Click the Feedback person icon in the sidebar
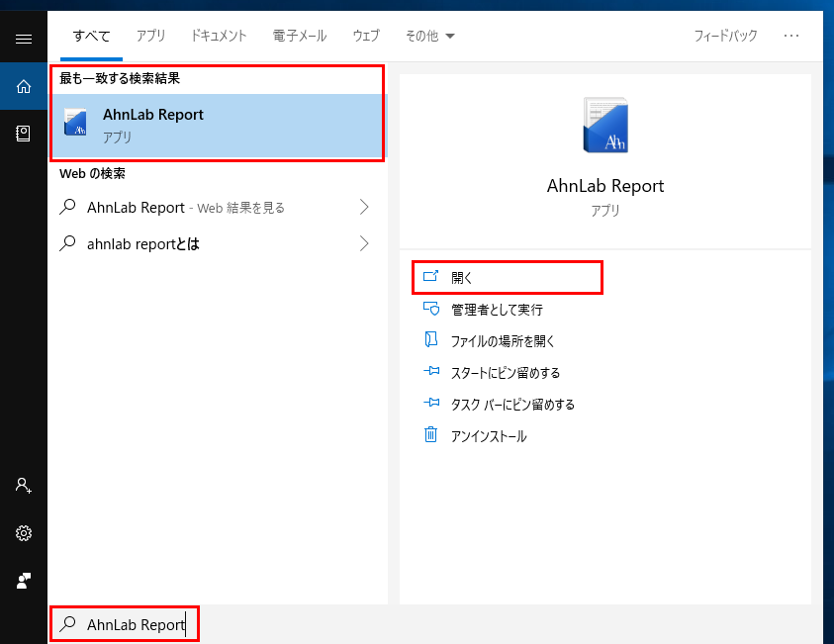The width and height of the screenshot is (834, 644). tap(24, 580)
